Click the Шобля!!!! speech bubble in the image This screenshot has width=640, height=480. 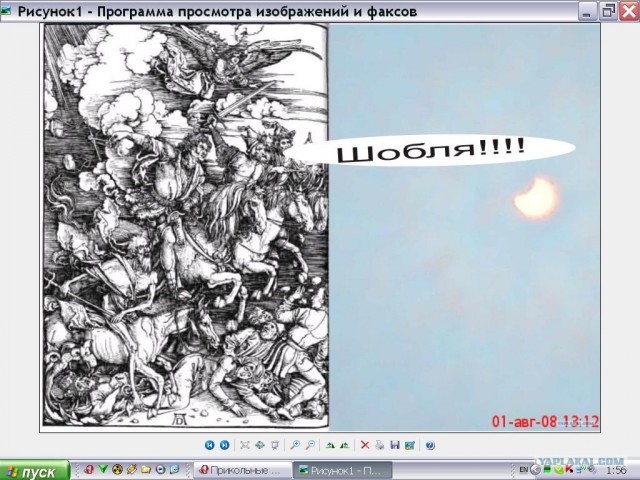pos(429,150)
